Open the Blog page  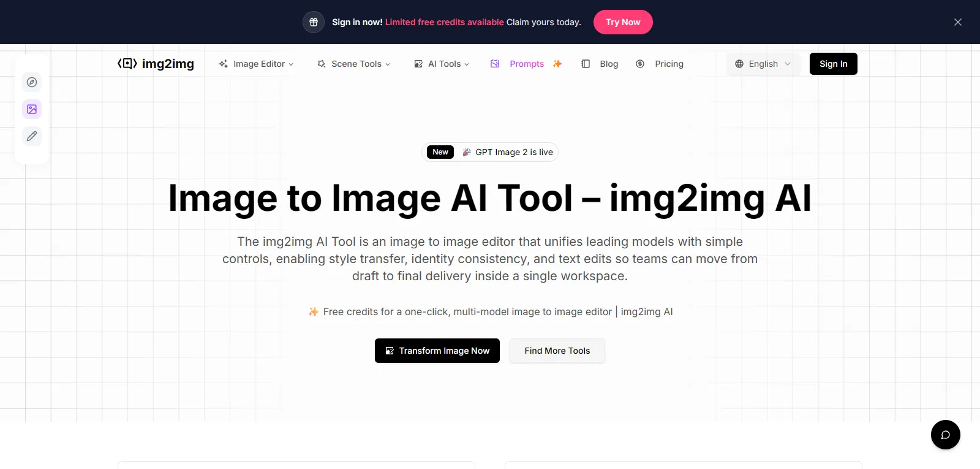tap(609, 64)
